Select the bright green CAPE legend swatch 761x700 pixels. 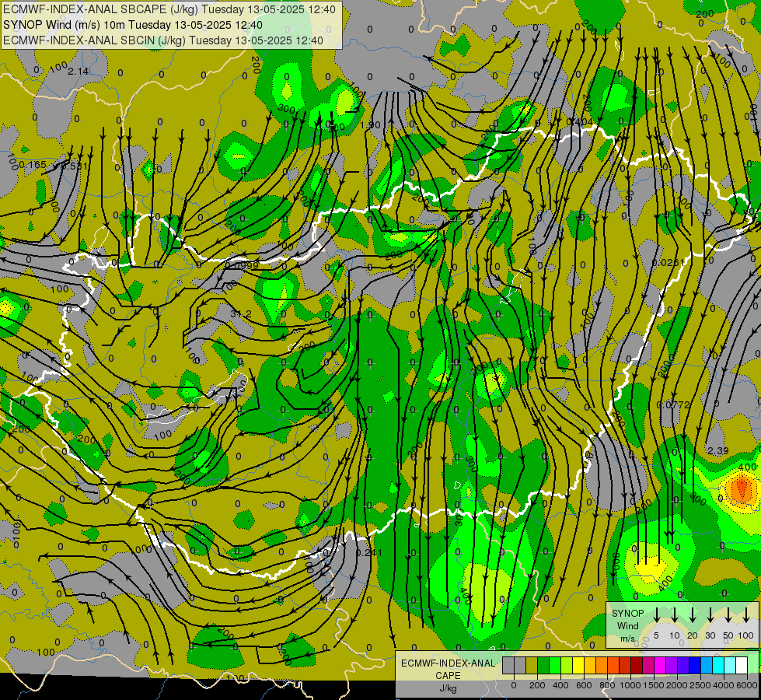click(555, 665)
